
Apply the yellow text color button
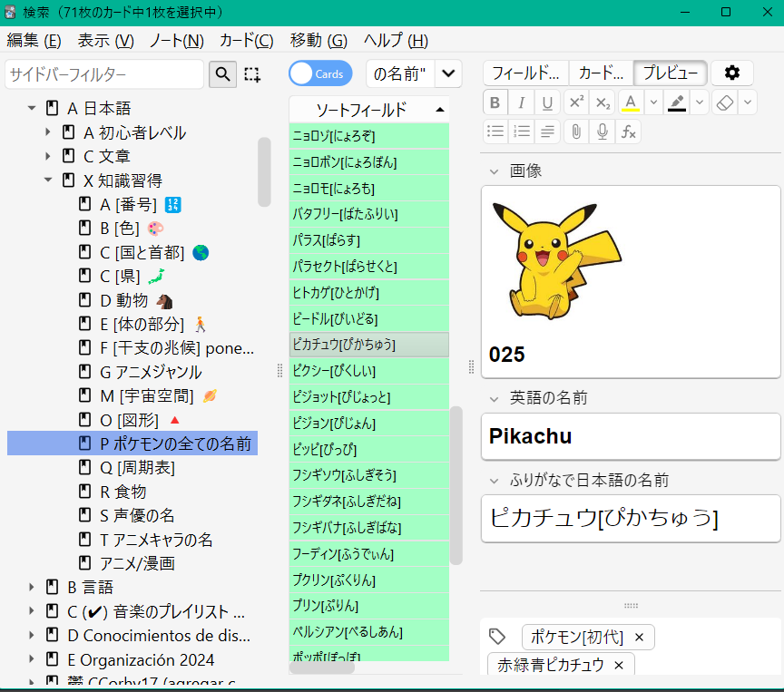tap(631, 102)
